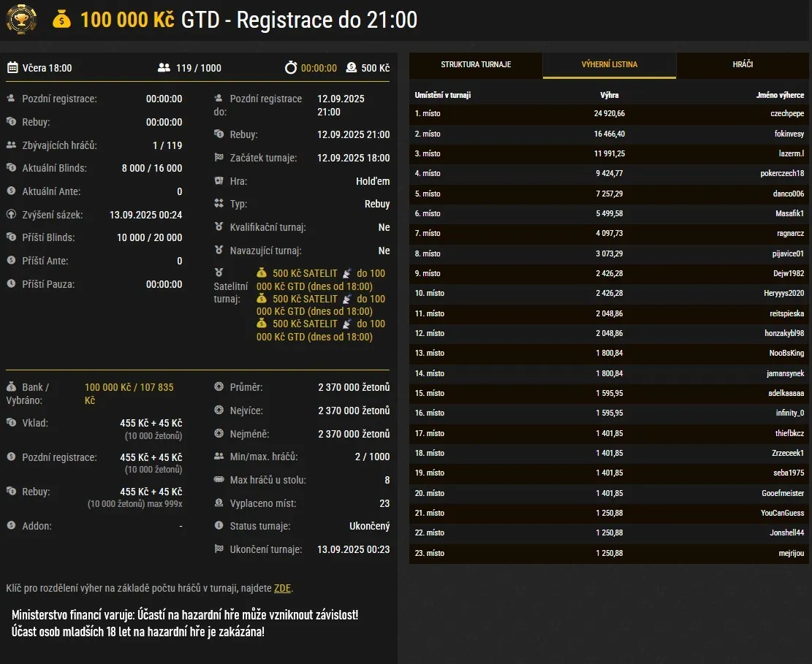
Task: Click the calendar icon beside Včera 18:00
Action: pyautogui.click(x=12, y=68)
